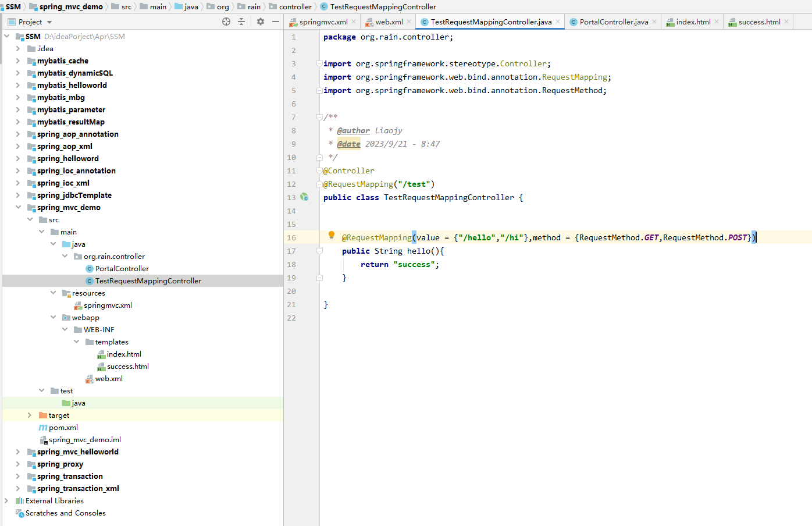Select spring_mvc_demo.iml file

[84, 440]
